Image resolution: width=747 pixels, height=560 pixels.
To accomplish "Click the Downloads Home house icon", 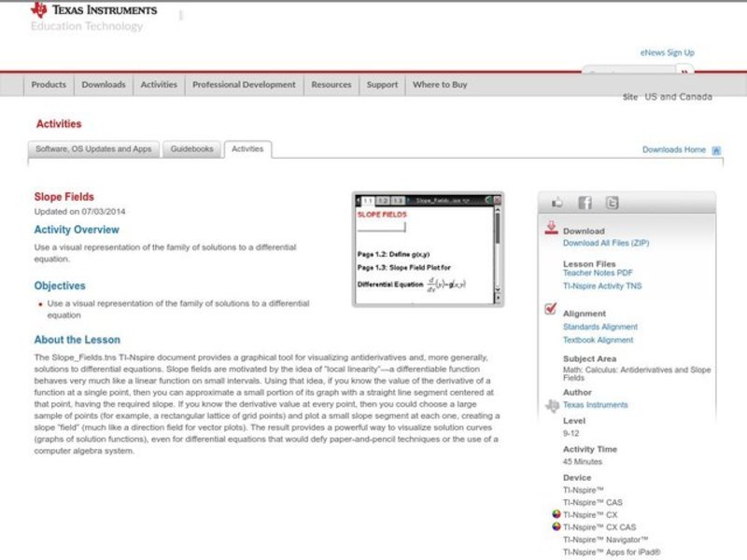I will (x=716, y=150).
